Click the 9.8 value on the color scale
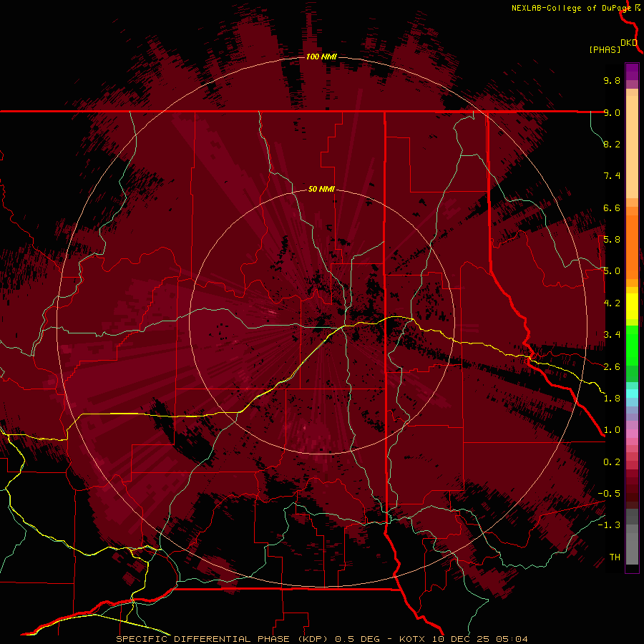The image size is (644, 644). [x=612, y=80]
